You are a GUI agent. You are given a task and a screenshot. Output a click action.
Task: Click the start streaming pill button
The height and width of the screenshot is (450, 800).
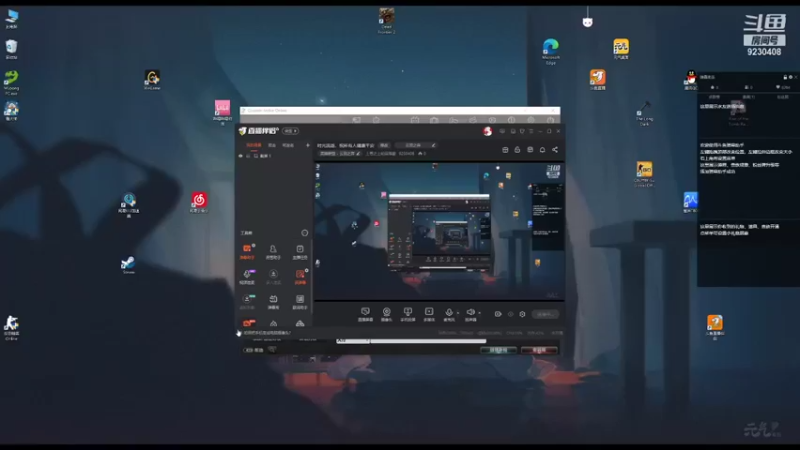(545, 314)
